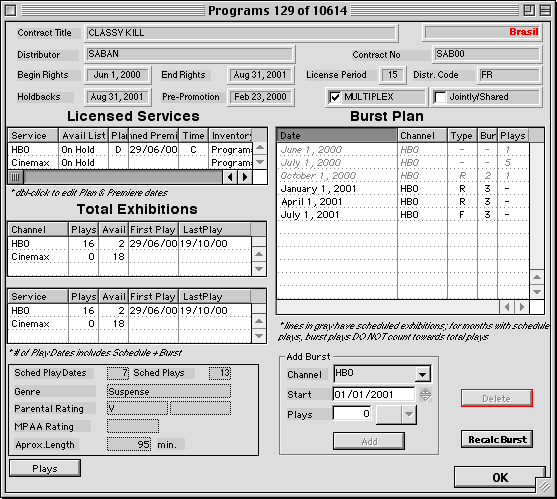Click Licensed Services scroll down arrow
The height and width of the screenshot is (499, 557).
point(260,162)
